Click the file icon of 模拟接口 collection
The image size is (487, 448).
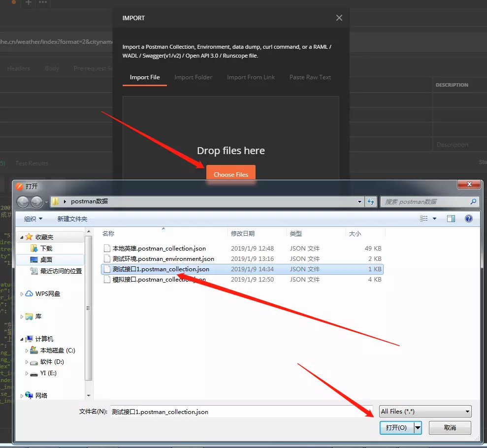[x=107, y=280]
